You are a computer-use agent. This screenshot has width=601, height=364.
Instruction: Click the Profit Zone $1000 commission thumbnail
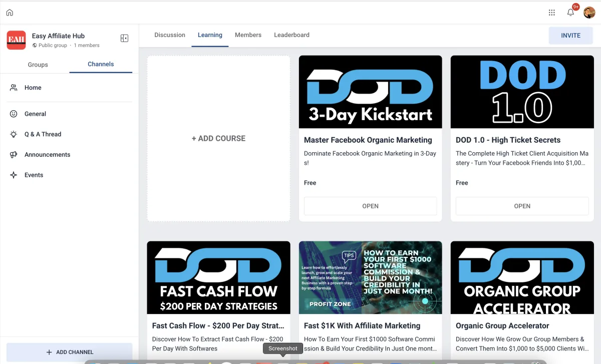370,277
